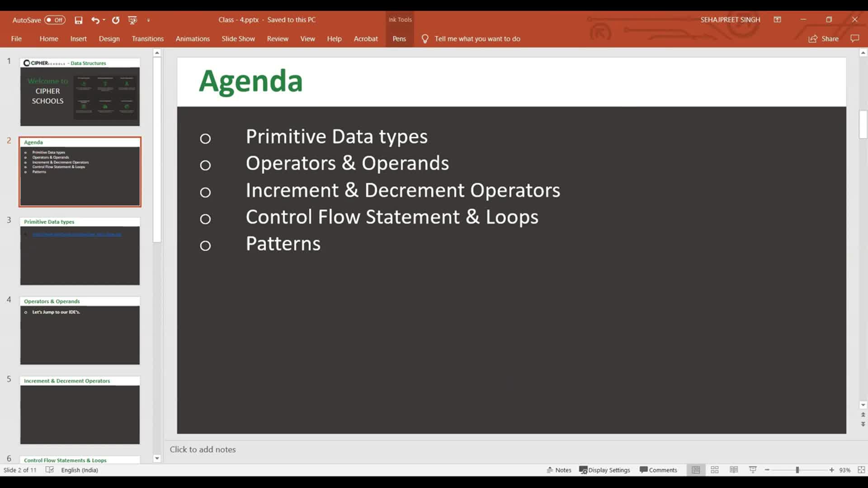The width and height of the screenshot is (868, 488).
Task: Open the Undo history dropdown arrow
Action: [x=104, y=20]
